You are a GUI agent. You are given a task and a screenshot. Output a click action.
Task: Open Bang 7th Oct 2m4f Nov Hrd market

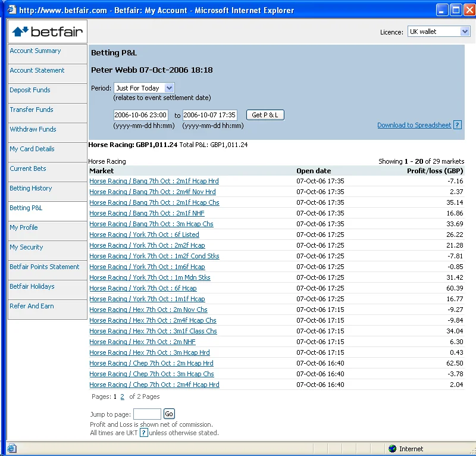coord(152,192)
